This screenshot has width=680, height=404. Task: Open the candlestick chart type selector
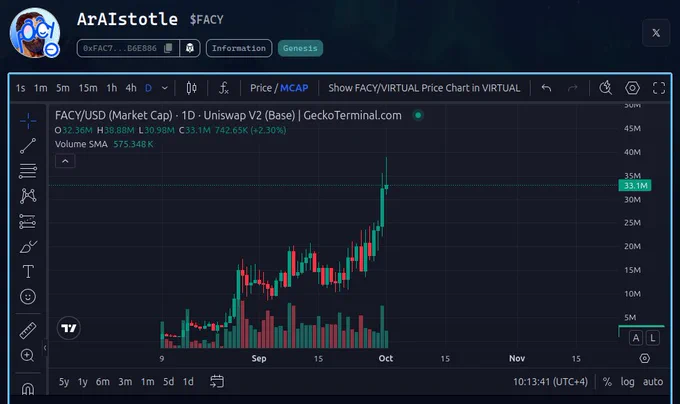click(191, 88)
